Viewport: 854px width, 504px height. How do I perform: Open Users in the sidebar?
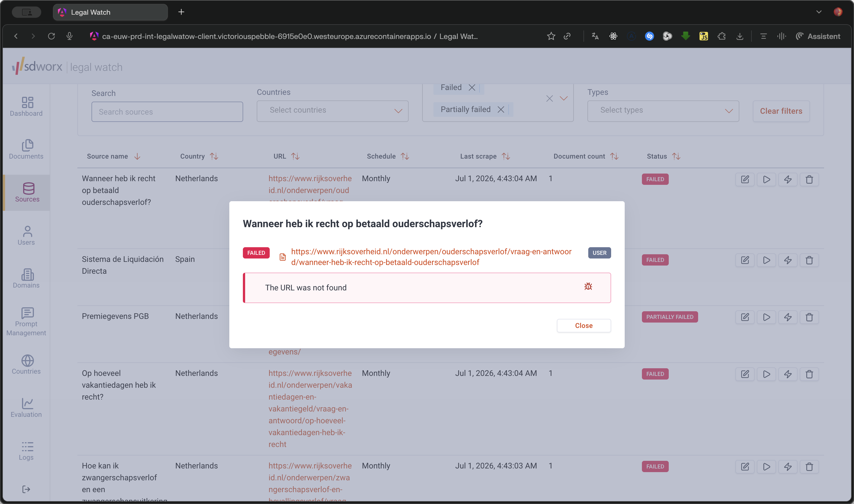(x=26, y=235)
